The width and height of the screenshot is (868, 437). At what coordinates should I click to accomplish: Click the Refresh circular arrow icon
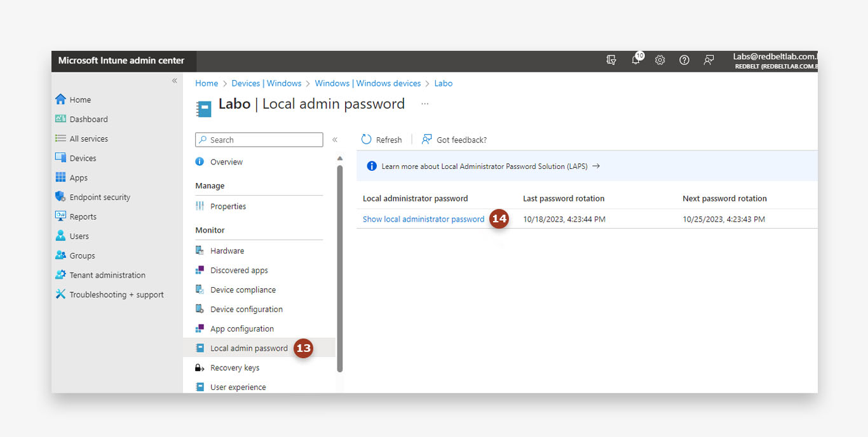pos(366,139)
